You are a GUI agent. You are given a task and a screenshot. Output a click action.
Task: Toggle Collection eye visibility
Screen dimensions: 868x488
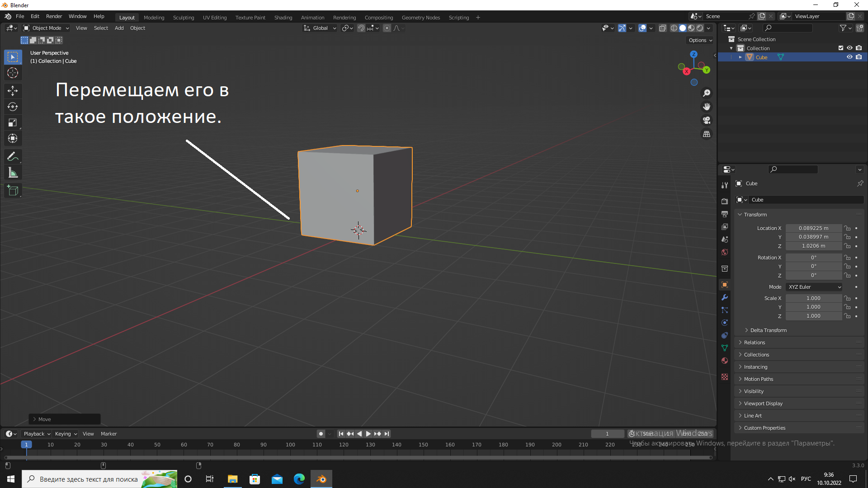click(x=849, y=48)
